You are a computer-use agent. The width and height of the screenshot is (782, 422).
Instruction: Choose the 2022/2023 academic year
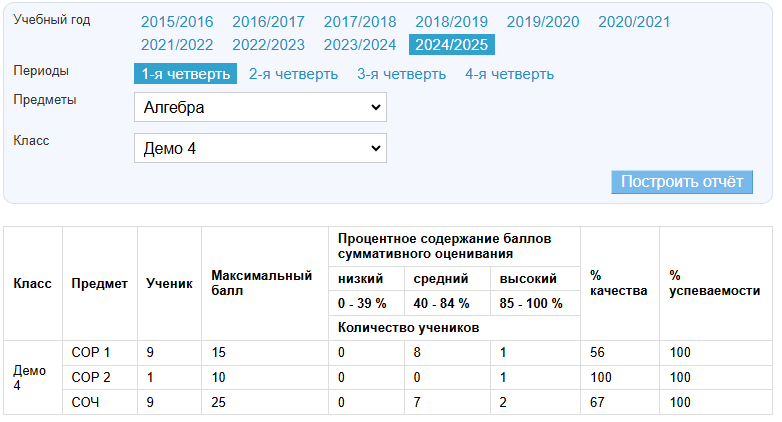pyautogui.click(x=268, y=44)
